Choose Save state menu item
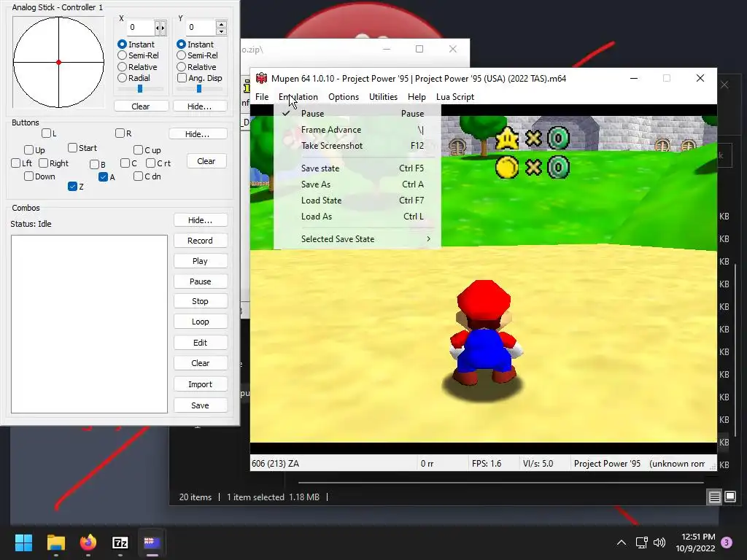 [357, 168]
